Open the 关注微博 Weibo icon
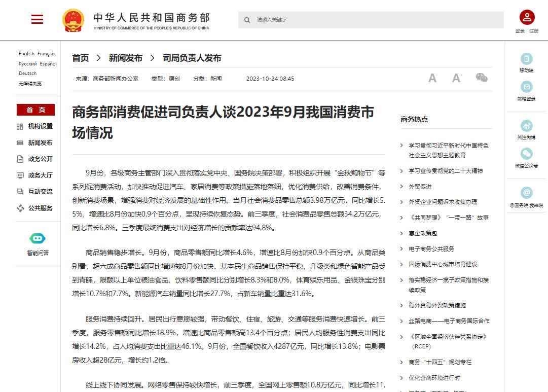Viewport: 548px width, 392px height. point(526,126)
